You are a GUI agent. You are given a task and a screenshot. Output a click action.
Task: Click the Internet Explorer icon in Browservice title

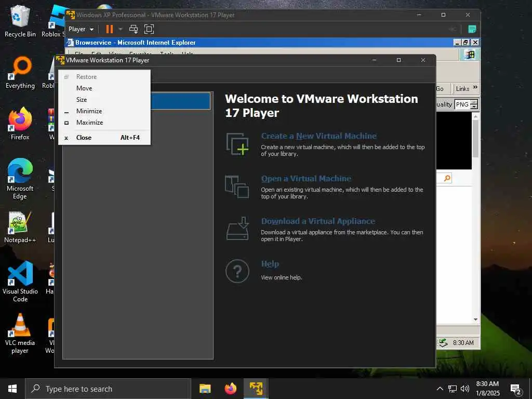(x=70, y=43)
